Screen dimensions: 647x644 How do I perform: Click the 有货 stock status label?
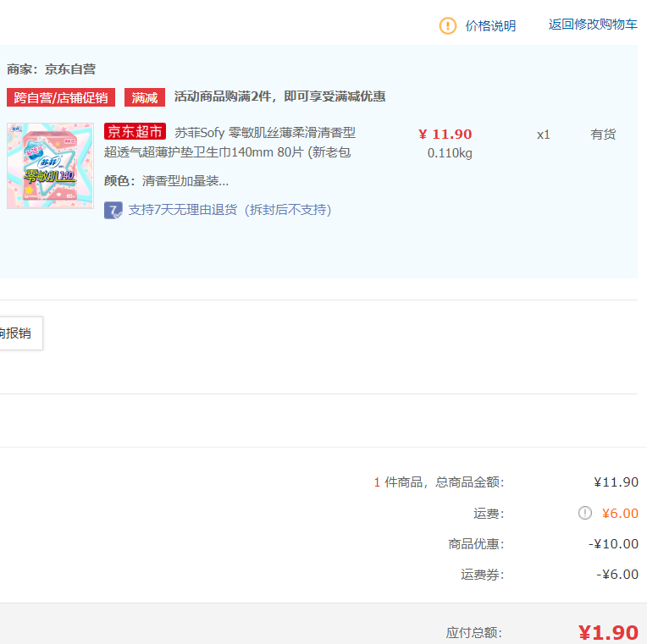[603, 135]
